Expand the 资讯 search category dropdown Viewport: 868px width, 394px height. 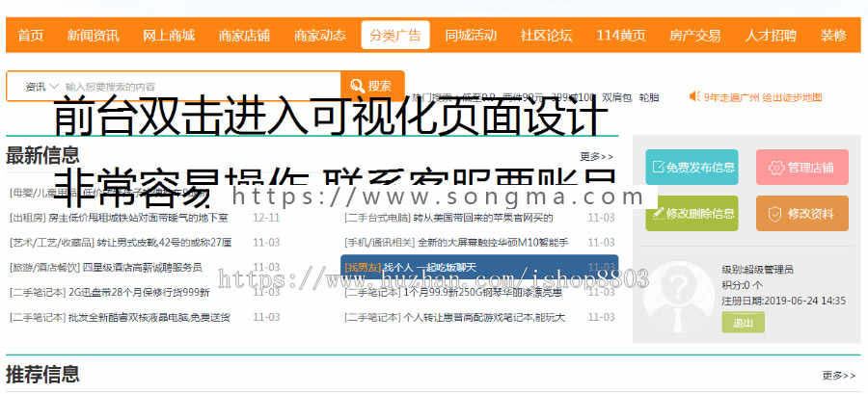pos(41,87)
